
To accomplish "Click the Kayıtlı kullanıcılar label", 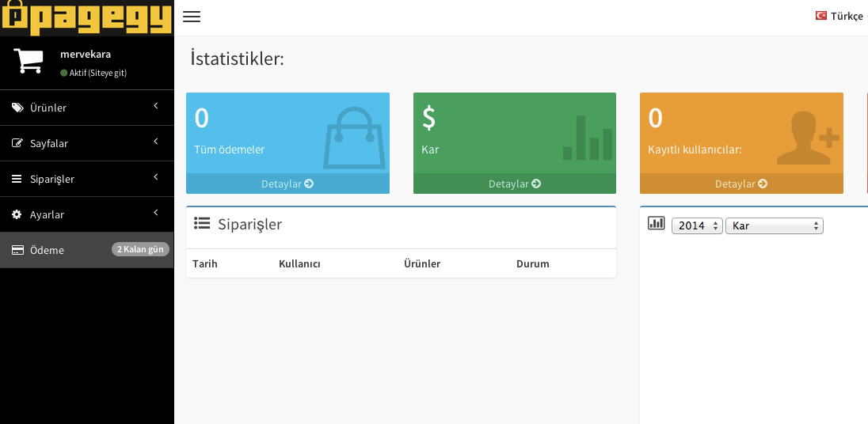I will 695,150.
